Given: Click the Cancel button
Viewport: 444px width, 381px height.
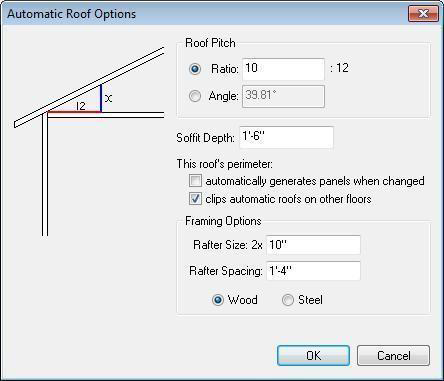Looking at the screenshot, I should (394, 356).
